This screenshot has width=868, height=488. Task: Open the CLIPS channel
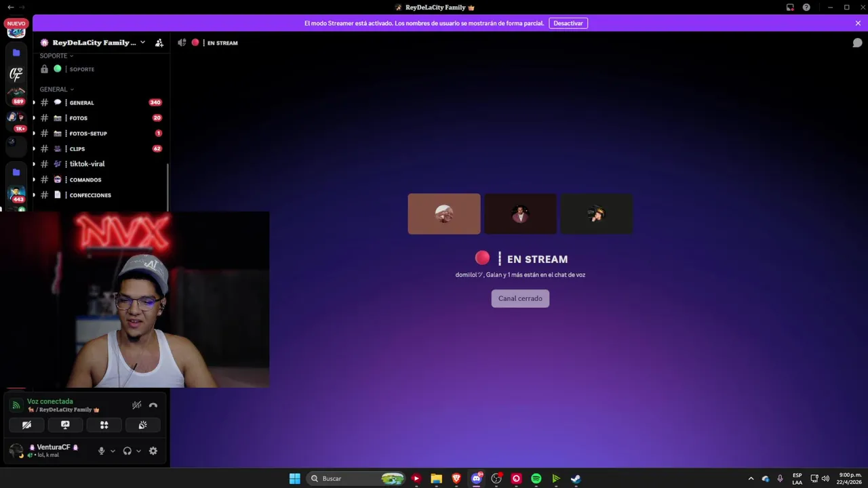point(100,148)
